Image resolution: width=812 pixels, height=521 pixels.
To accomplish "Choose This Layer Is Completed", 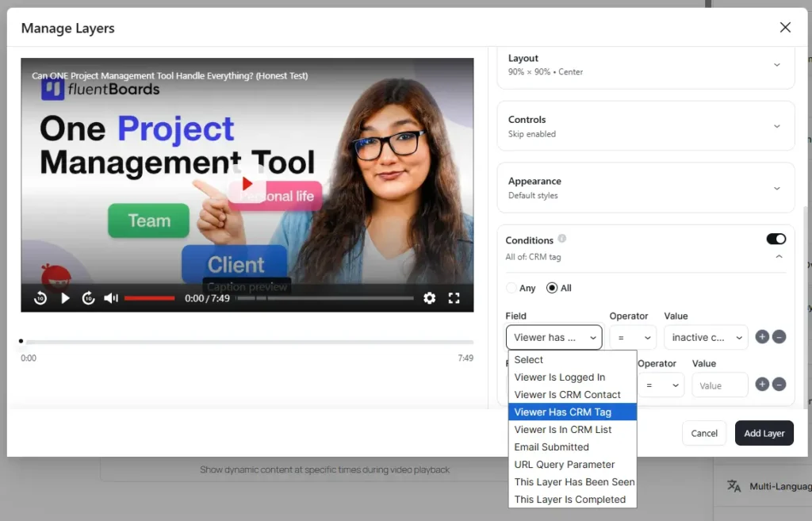I will pyautogui.click(x=573, y=500).
